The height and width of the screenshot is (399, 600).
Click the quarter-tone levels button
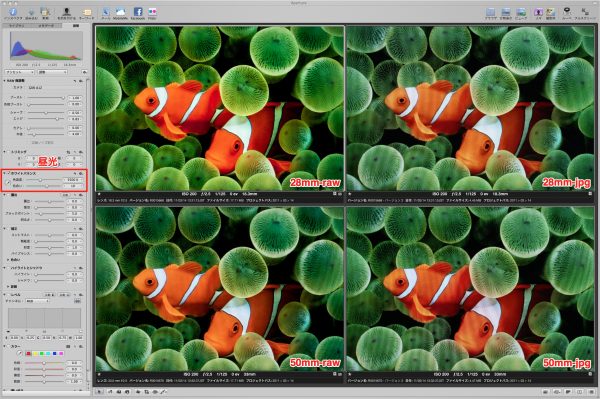point(77,301)
